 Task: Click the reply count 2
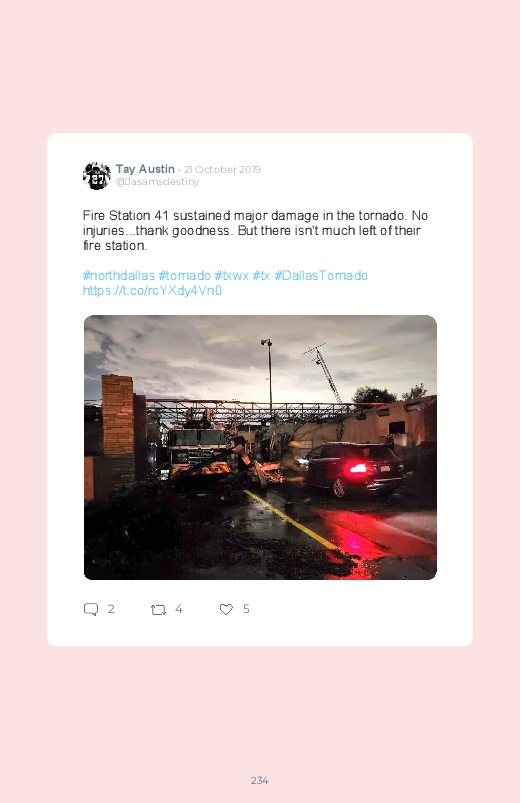[111, 609]
